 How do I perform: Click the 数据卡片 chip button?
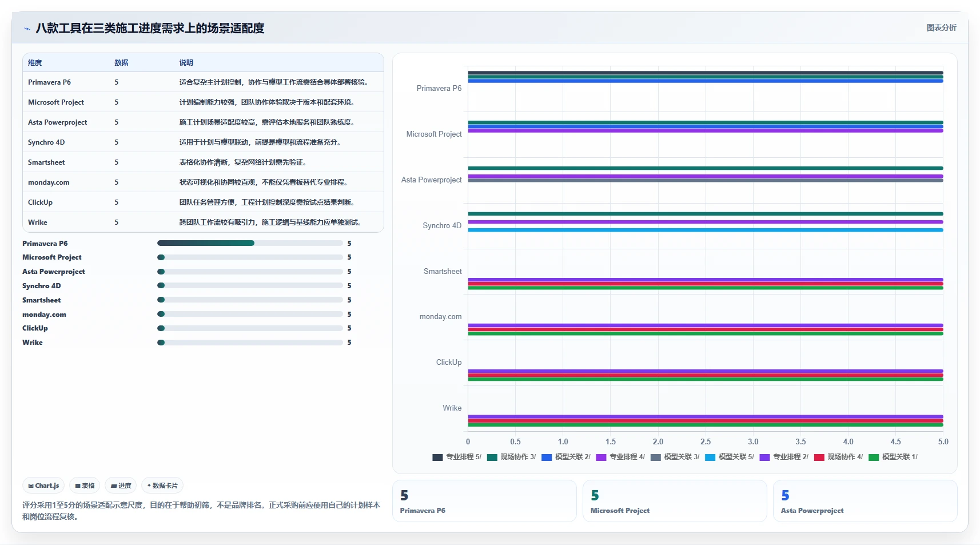click(x=162, y=486)
